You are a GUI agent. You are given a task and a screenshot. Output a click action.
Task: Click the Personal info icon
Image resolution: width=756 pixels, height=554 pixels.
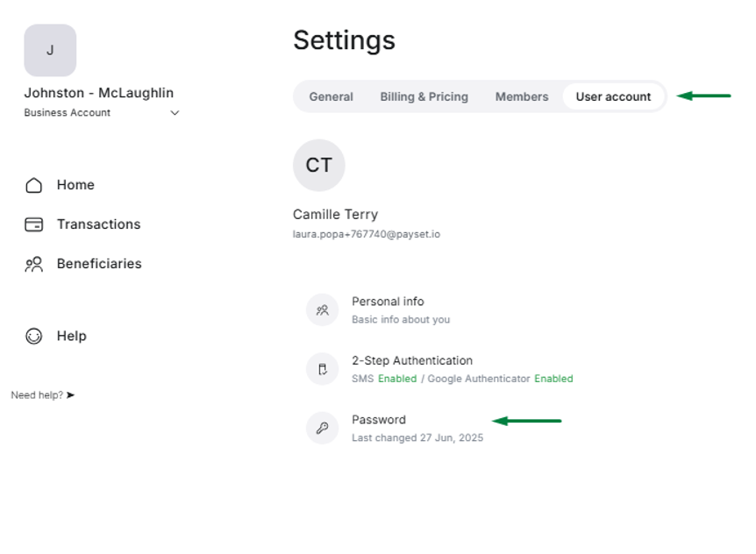(x=323, y=309)
